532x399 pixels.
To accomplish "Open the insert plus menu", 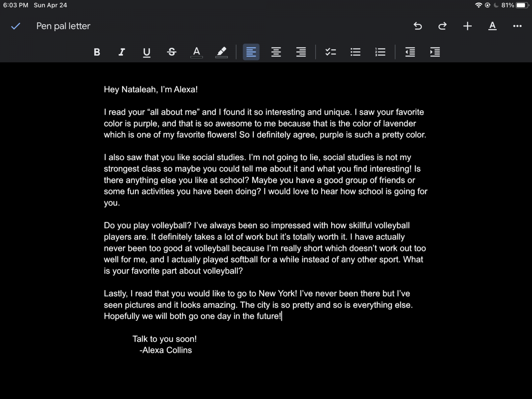I will pyautogui.click(x=467, y=26).
